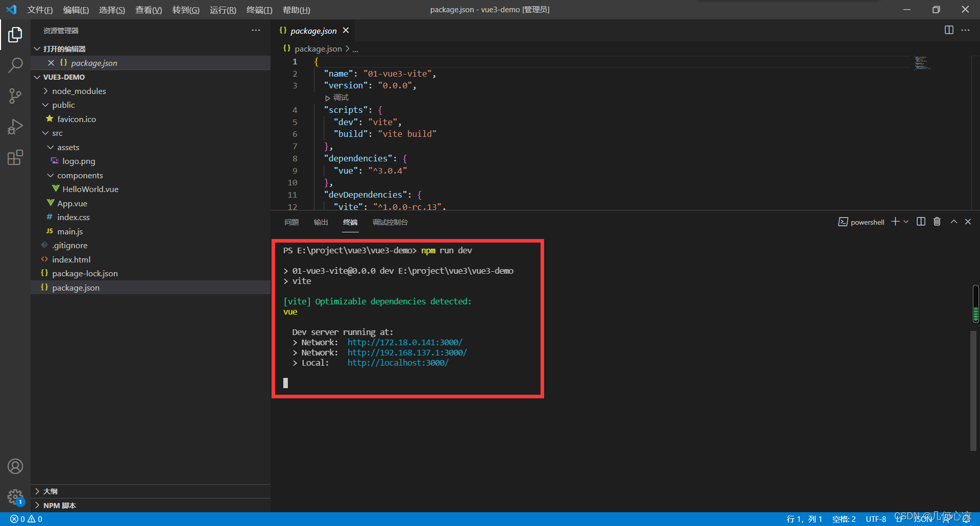
Task: Open package-lock.json in the explorer
Action: point(151,273)
